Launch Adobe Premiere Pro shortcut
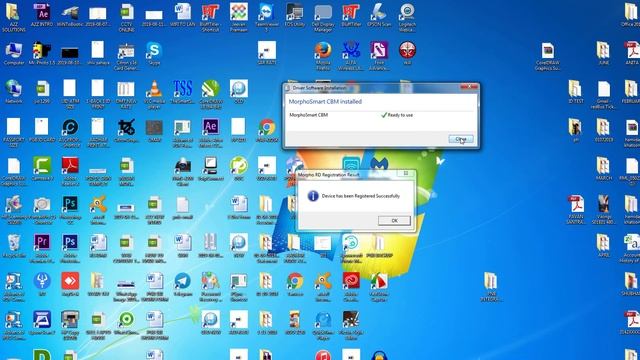 point(42,247)
